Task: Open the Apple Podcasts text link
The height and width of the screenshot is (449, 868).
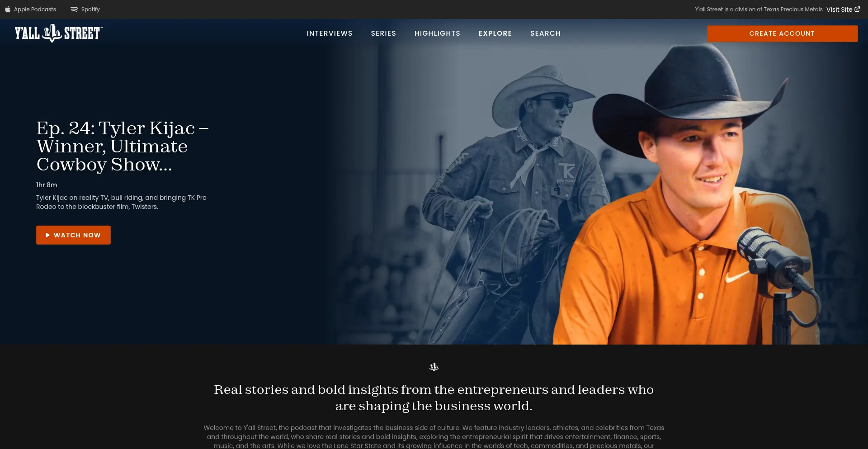Action: coord(35,9)
